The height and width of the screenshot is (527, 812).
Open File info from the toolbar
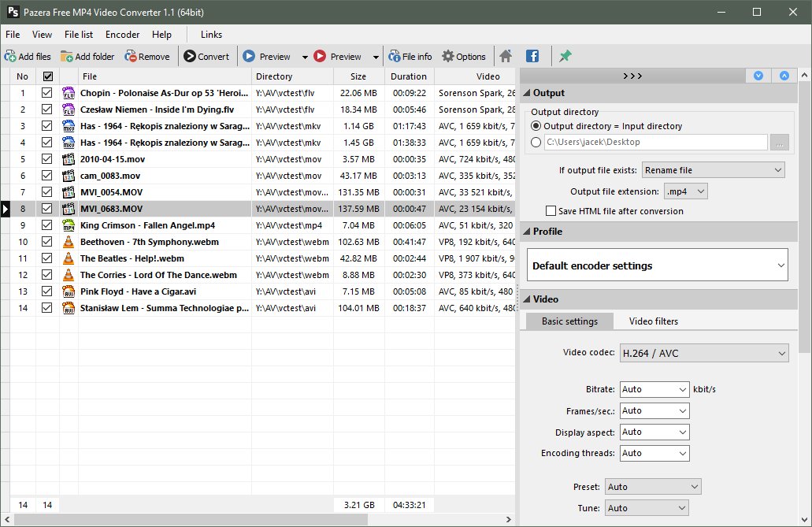(x=410, y=57)
